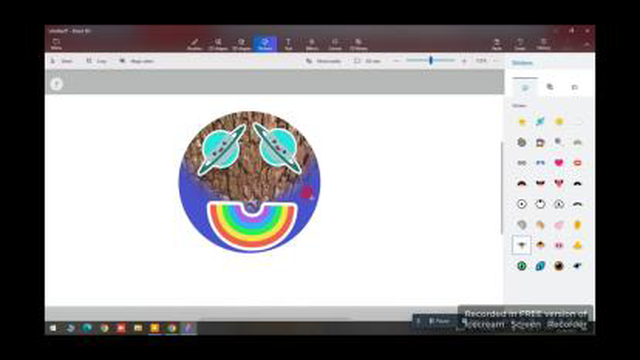Switch to the Stickers tab in the side panel

525,87
